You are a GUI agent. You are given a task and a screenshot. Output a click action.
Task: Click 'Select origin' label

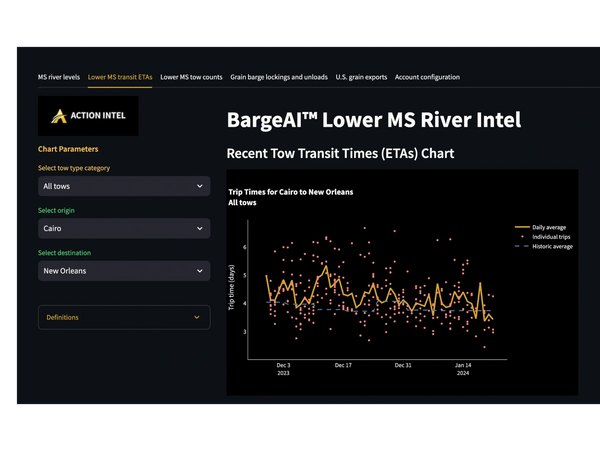[x=56, y=210]
